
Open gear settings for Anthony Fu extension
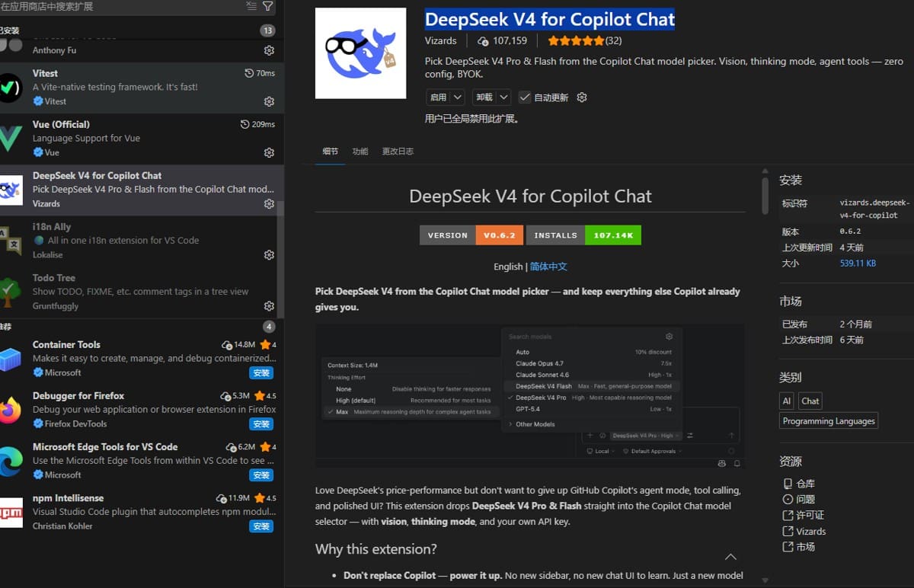[269, 50]
